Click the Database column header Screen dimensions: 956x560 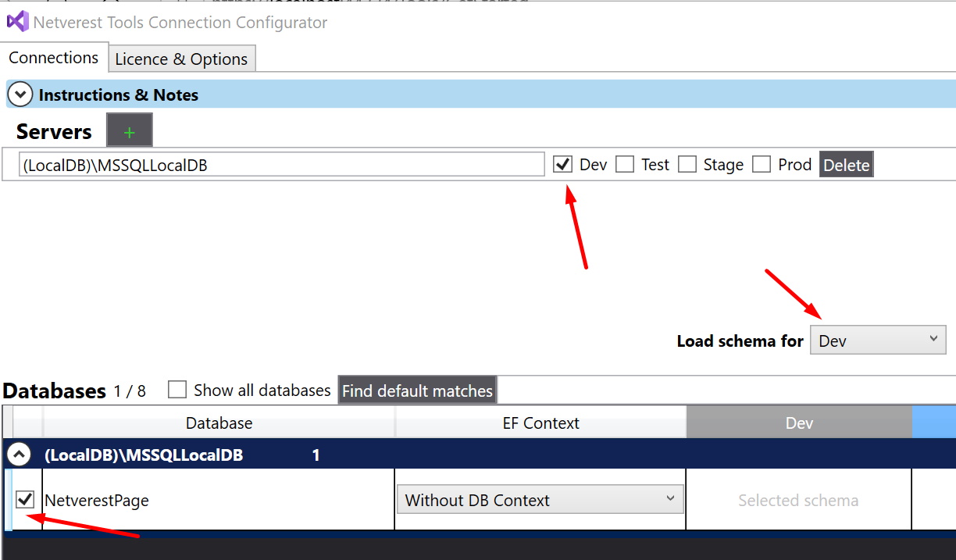pos(219,423)
